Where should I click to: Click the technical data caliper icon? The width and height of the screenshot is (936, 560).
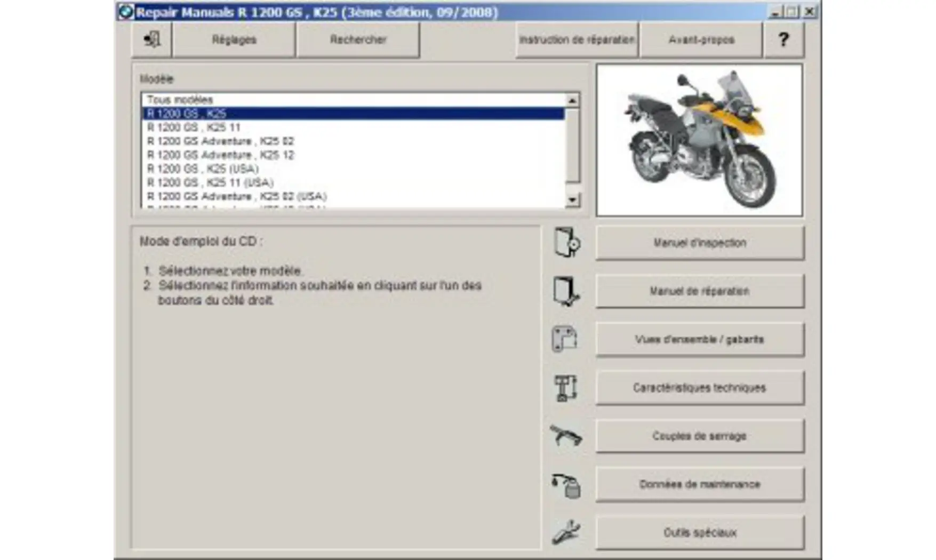click(566, 388)
